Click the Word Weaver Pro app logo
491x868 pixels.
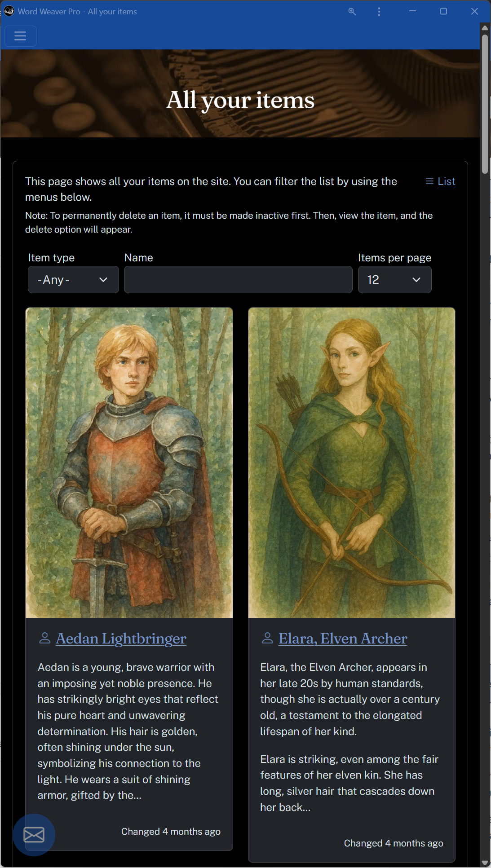point(9,11)
